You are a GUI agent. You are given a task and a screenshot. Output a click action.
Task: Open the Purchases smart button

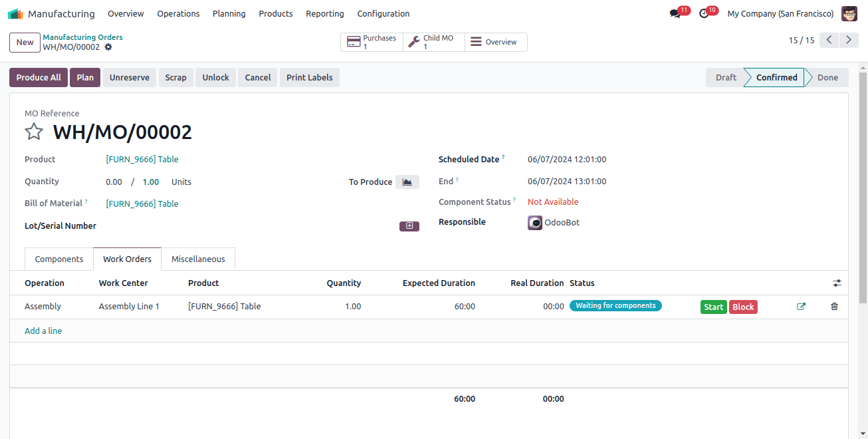(372, 42)
